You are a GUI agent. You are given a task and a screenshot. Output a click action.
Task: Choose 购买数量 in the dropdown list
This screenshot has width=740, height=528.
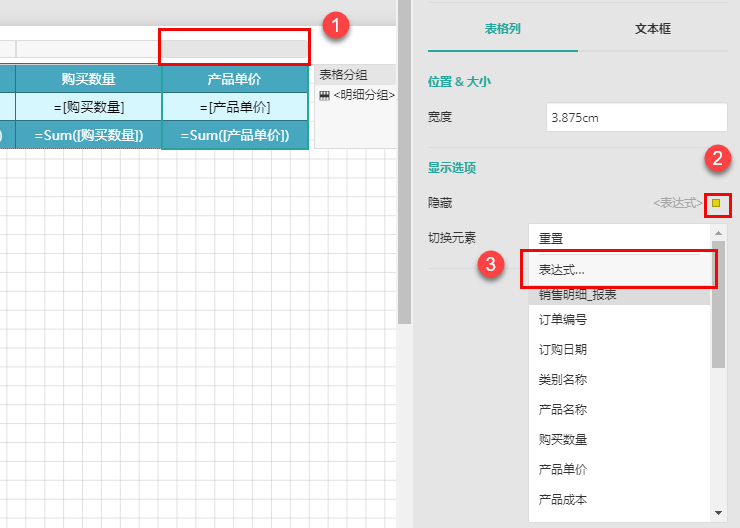563,440
